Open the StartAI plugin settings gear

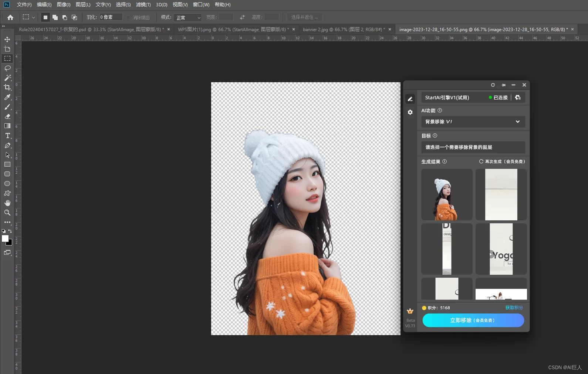[410, 112]
